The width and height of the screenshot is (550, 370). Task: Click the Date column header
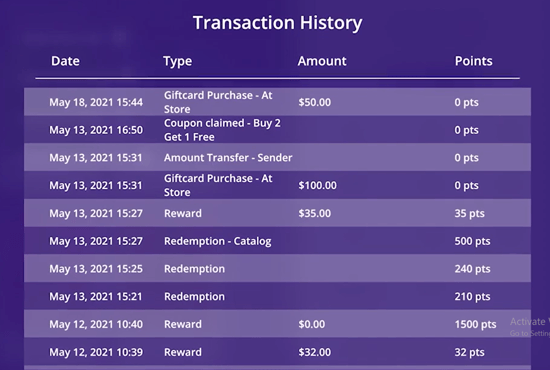(65, 61)
